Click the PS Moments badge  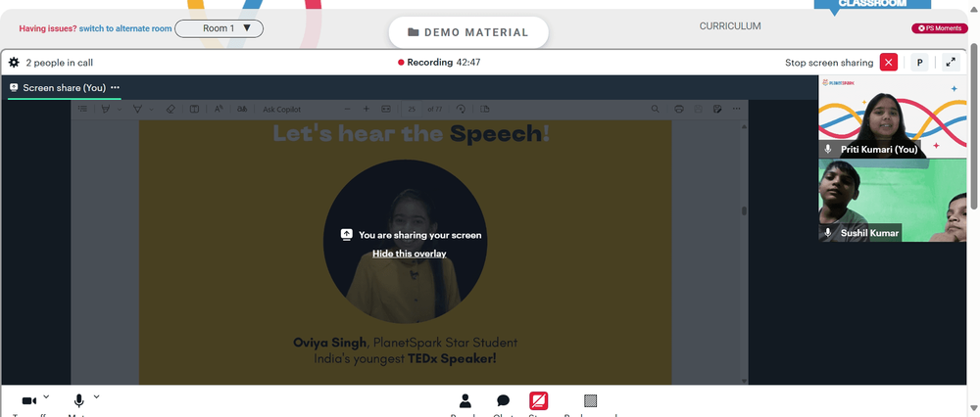tap(940, 28)
